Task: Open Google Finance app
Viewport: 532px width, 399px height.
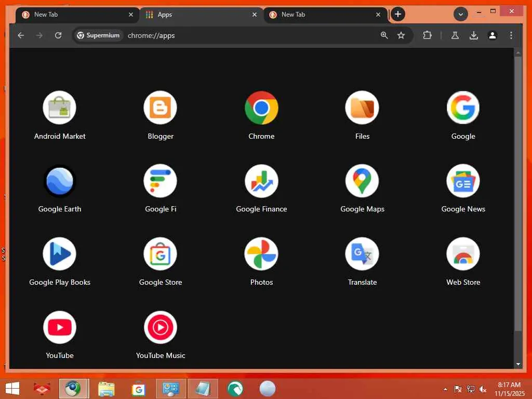Action: 261,181
